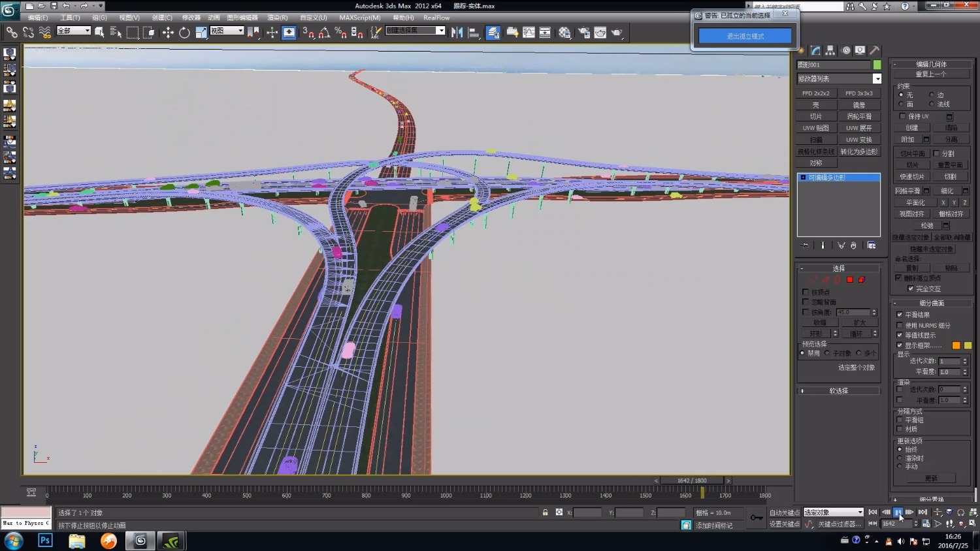Collapse the 编辑几何体 rollout
This screenshot has width=980, height=551.
point(931,64)
